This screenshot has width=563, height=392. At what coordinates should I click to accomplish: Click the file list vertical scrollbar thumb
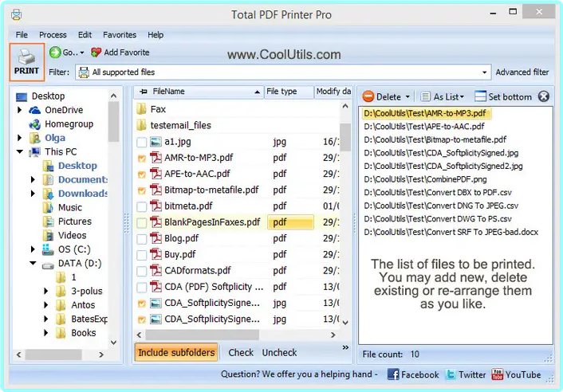tap(345, 137)
